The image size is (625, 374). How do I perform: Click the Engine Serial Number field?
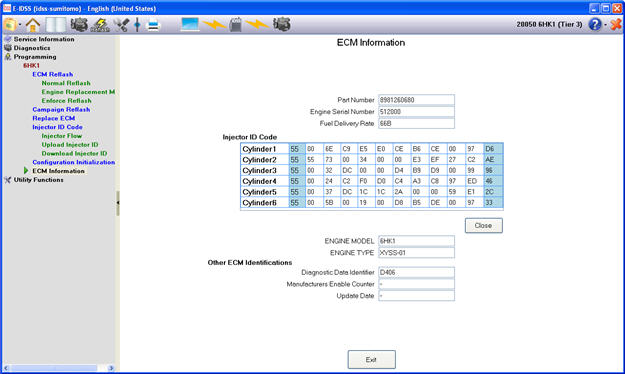[x=416, y=112]
